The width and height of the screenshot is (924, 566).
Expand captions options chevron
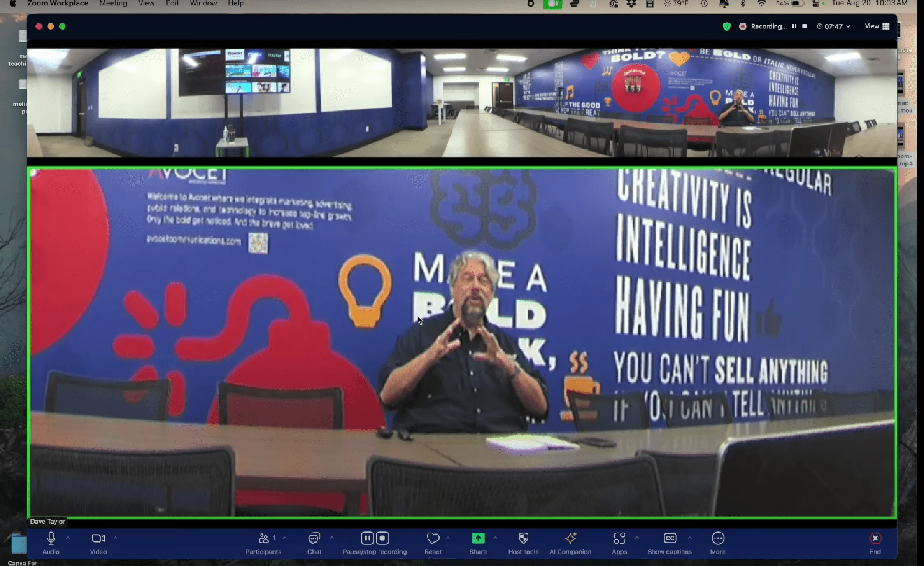(x=690, y=538)
